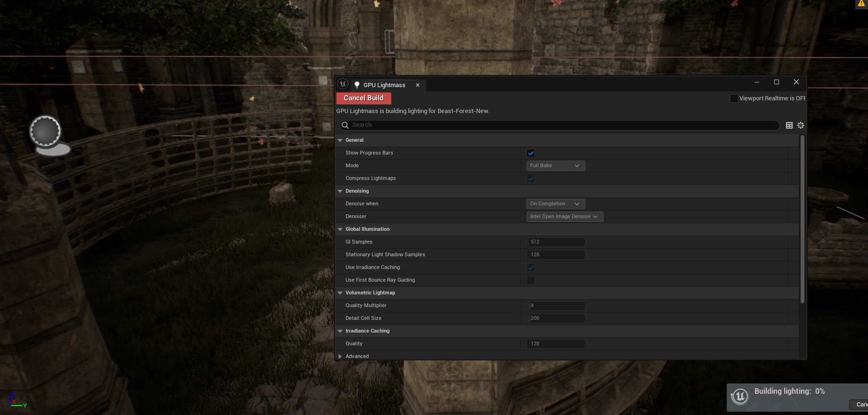Click the 'Detail Cell Size' label

(364, 318)
